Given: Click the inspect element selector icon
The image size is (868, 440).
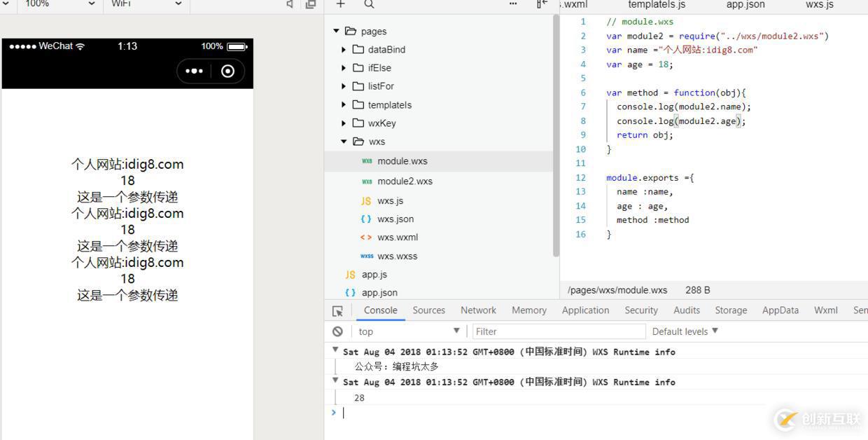Looking at the screenshot, I should click(337, 310).
